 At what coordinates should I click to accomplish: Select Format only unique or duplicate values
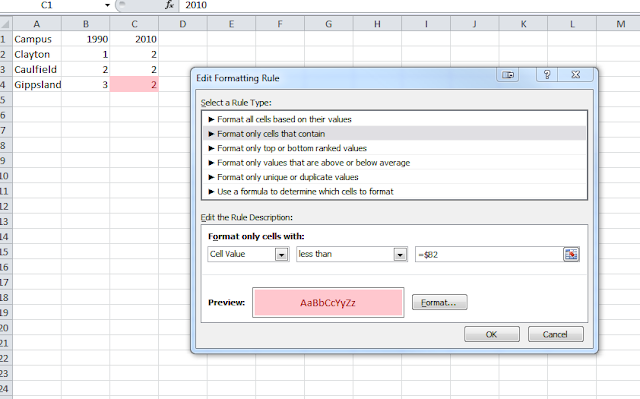coord(395,177)
